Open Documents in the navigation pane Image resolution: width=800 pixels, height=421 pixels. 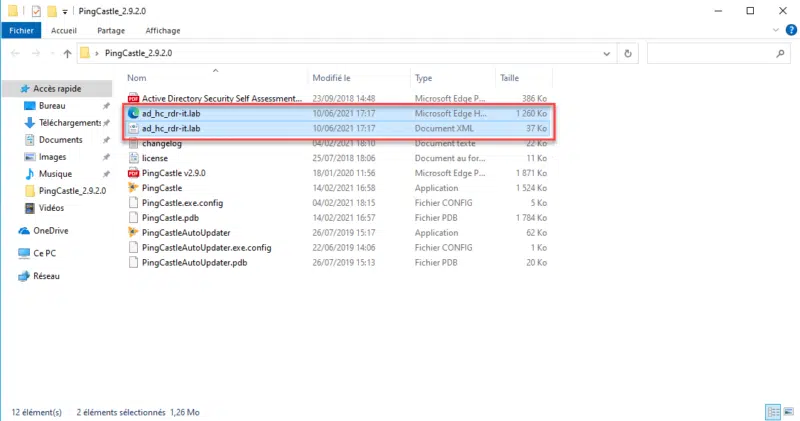[60, 140]
